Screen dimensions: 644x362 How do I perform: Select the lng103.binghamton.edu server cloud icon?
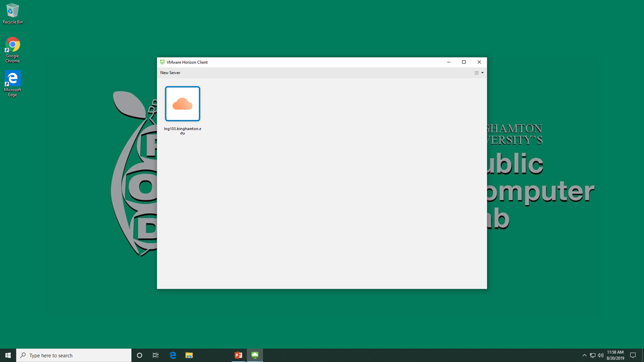pyautogui.click(x=183, y=104)
